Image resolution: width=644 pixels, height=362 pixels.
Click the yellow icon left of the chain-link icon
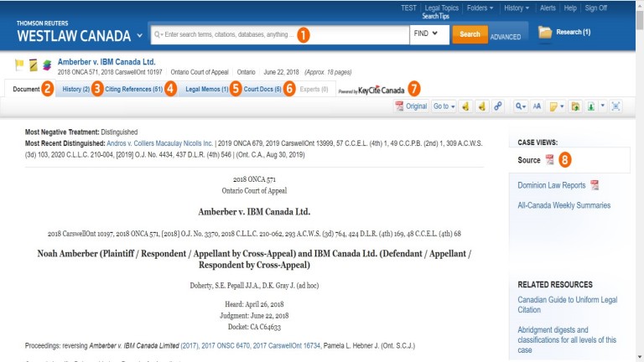482,106
